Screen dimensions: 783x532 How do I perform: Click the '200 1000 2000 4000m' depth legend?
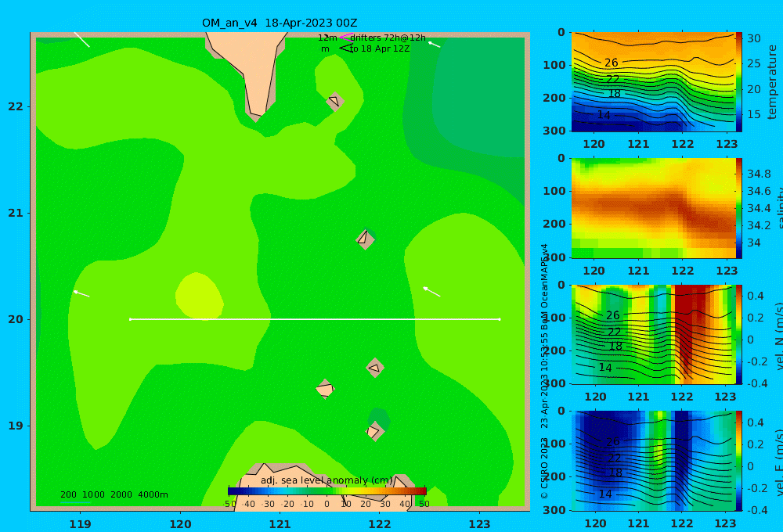pyautogui.click(x=114, y=494)
